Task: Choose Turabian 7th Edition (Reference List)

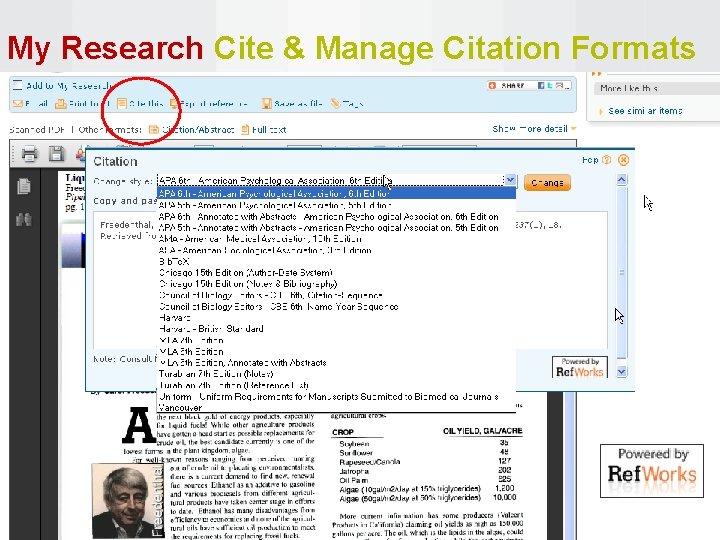Action: click(336, 385)
